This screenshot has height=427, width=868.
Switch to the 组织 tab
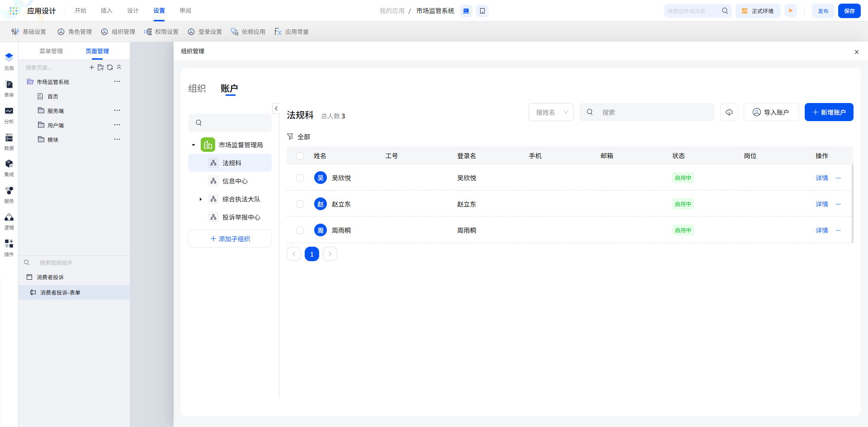[197, 89]
